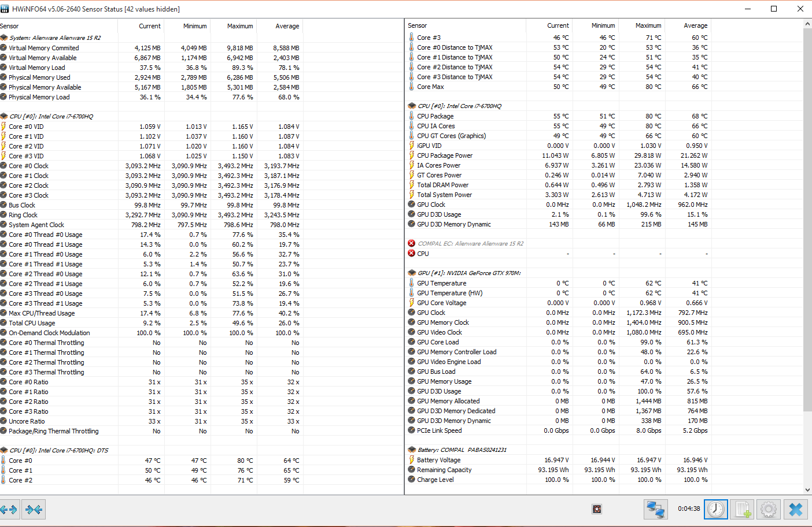
Task: Click the chip icon of GPU [#1] group
Action: 412,273
